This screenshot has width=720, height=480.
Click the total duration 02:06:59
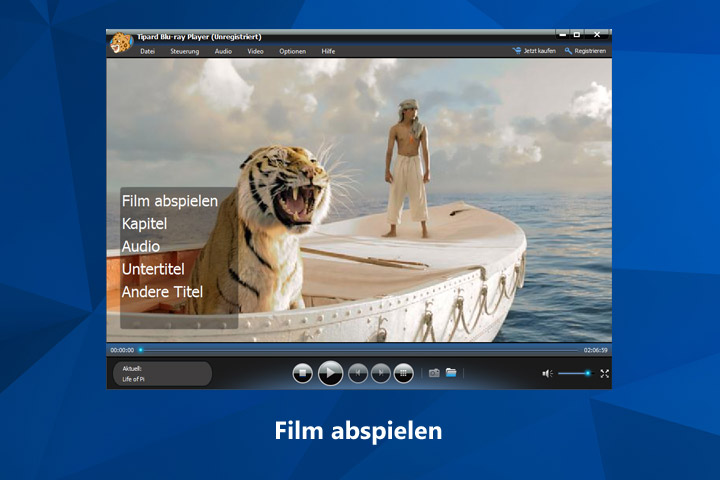click(596, 350)
